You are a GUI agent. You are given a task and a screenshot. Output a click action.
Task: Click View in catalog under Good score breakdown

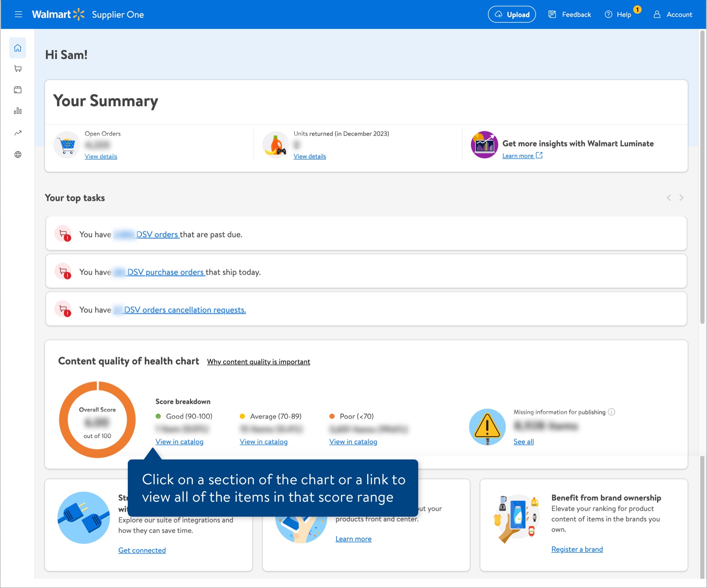[179, 442]
